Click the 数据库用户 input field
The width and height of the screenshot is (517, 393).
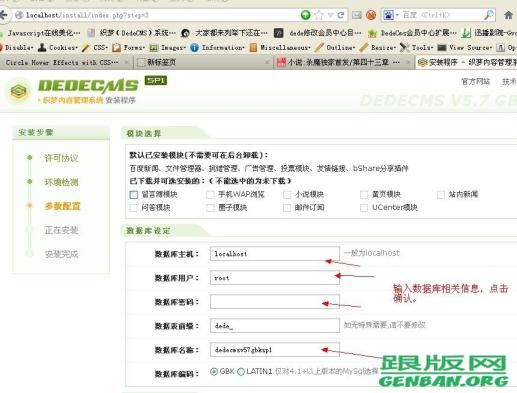coord(275,278)
